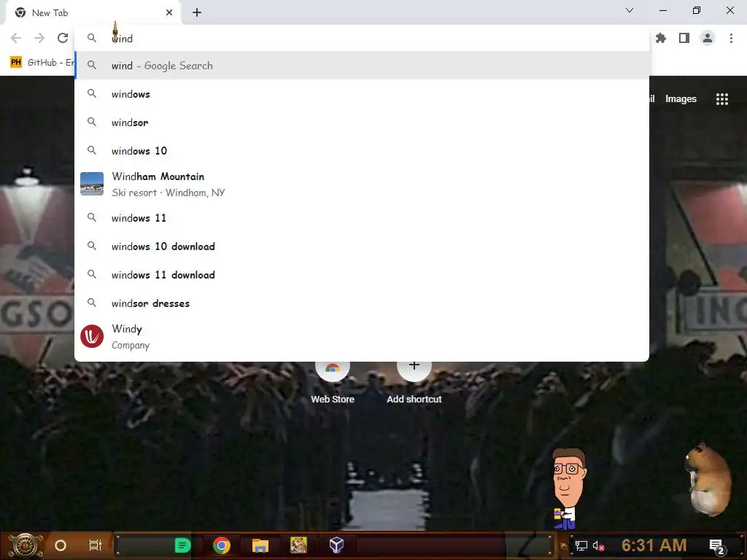Screen dimensions: 747x560
Task: Open Task View on taskbar
Action: click(96, 545)
